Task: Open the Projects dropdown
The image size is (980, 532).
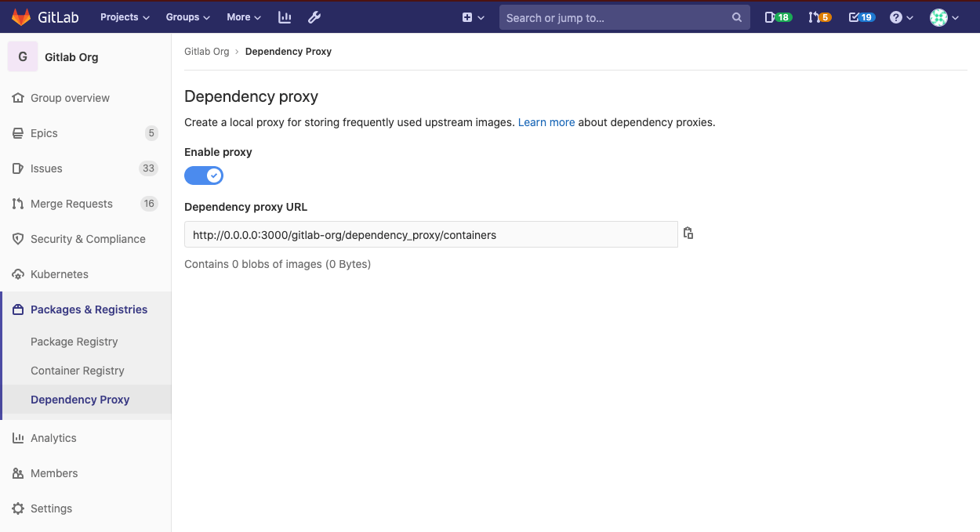Action: pyautogui.click(x=124, y=16)
